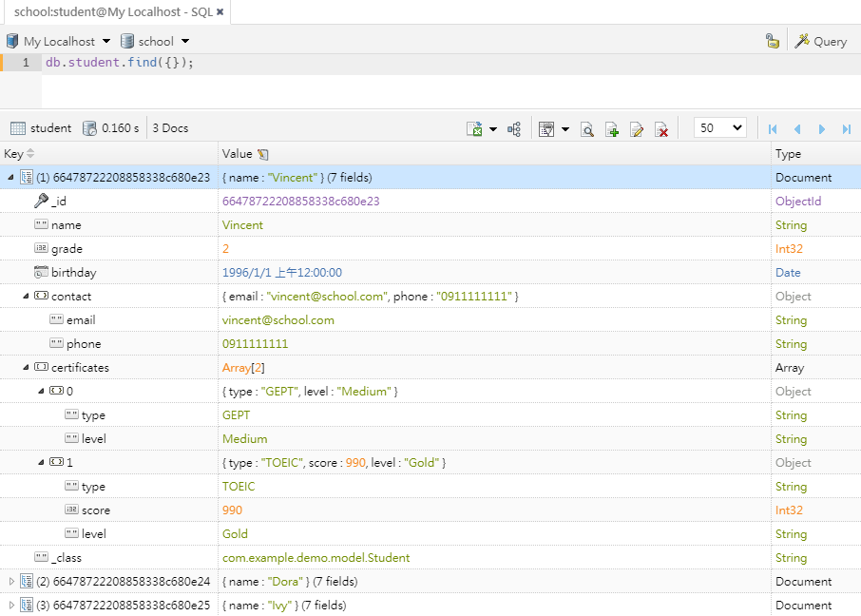Open the export options dropdown arrow

click(493, 129)
